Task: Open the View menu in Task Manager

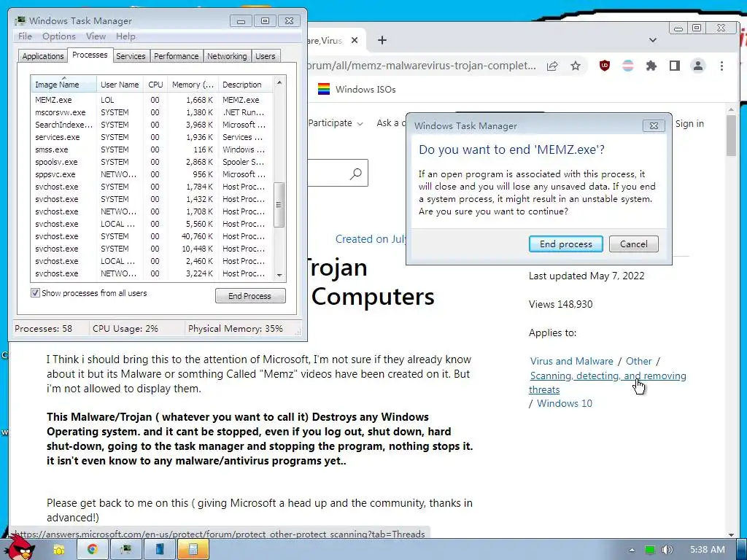Action: (x=96, y=36)
